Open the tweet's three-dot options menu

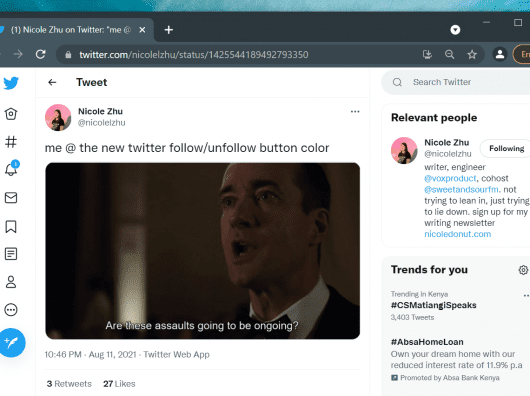point(355,112)
